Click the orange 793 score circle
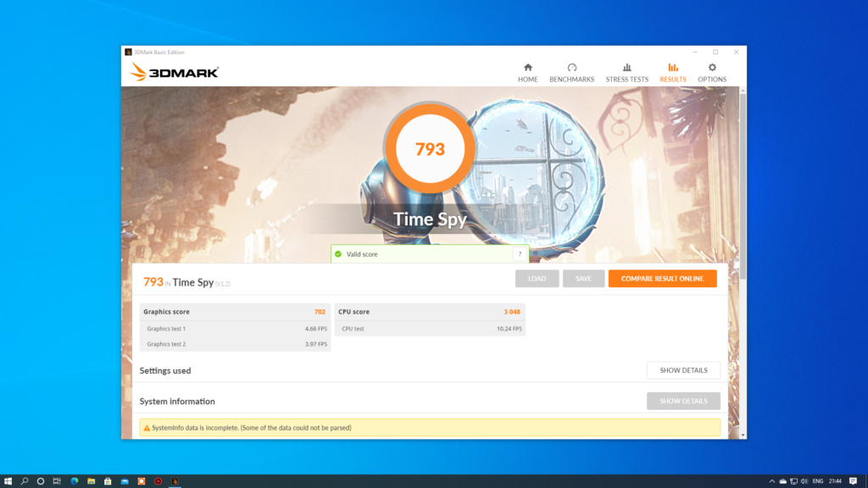The width and height of the screenshot is (868, 488). [x=430, y=148]
